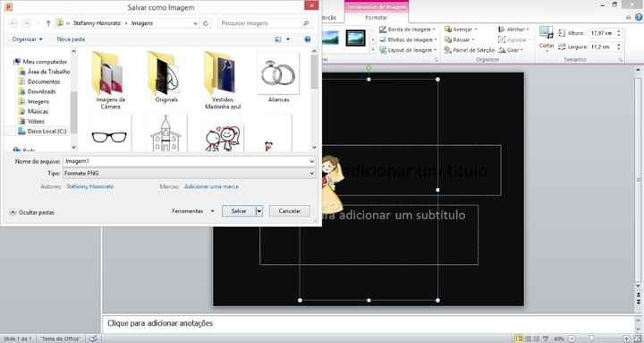Expand the file name history dropdown arrow
The width and height of the screenshot is (644, 343).
tap(312, 161)
